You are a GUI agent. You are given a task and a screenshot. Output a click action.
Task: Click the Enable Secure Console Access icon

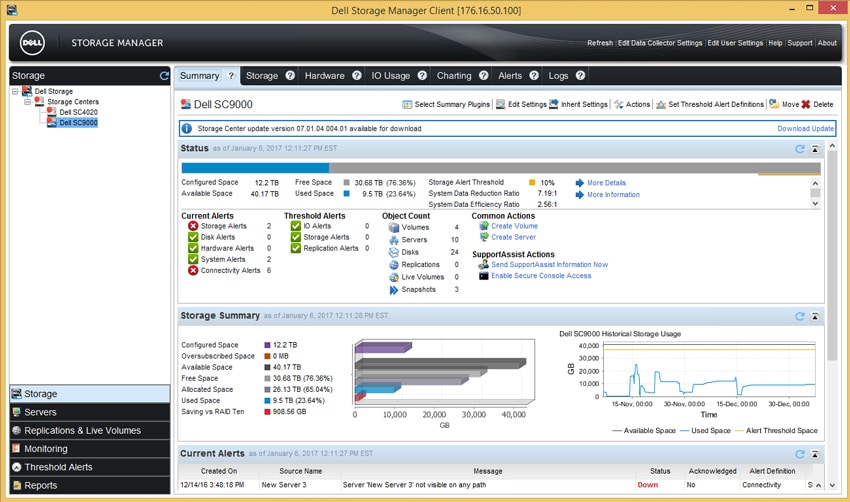click(x=484, y=276)
